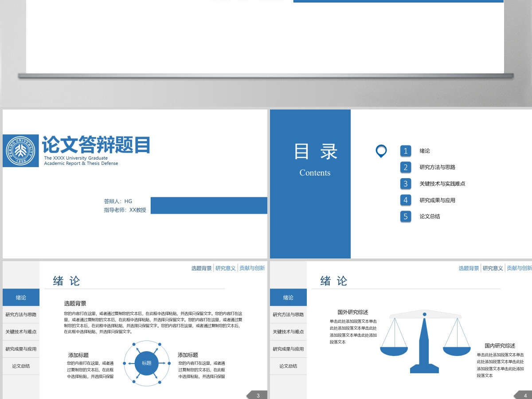The image size is (532, 399).
Task: Click the 绪 论 heading on slide 3
Action: pos(66,281)
